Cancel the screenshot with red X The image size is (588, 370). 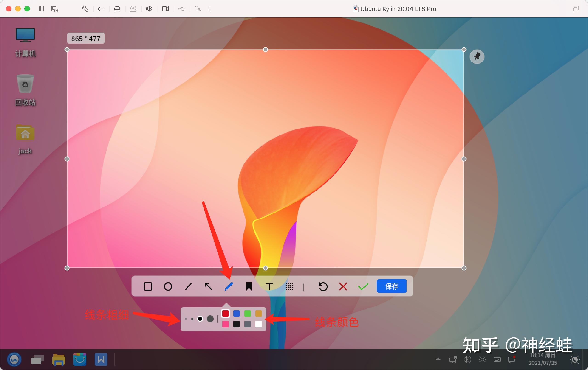coord(343,286)
